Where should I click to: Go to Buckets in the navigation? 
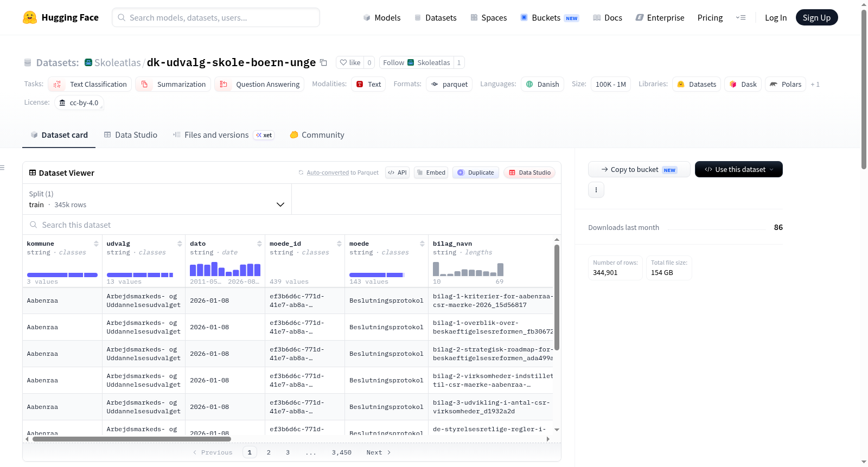click(x=550, y=17)
